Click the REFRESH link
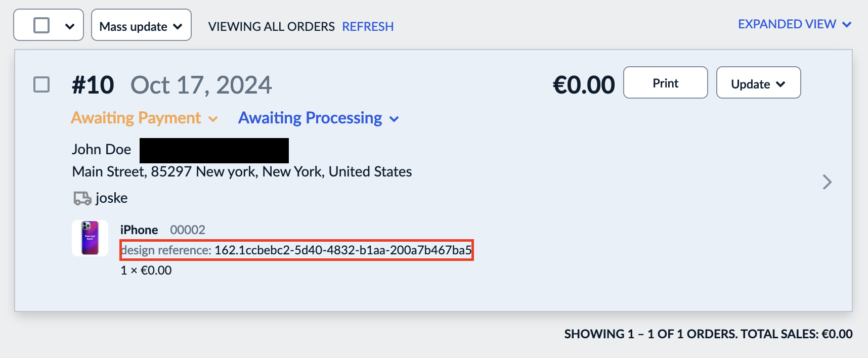The height and width of the screenshot is (358, 868). click(368, 27)
